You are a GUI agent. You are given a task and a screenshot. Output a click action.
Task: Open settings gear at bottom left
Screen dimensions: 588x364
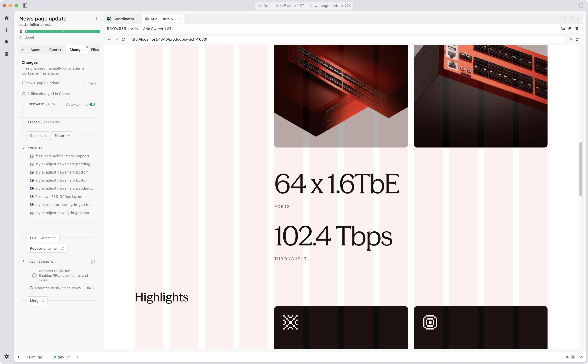(7, 356)
